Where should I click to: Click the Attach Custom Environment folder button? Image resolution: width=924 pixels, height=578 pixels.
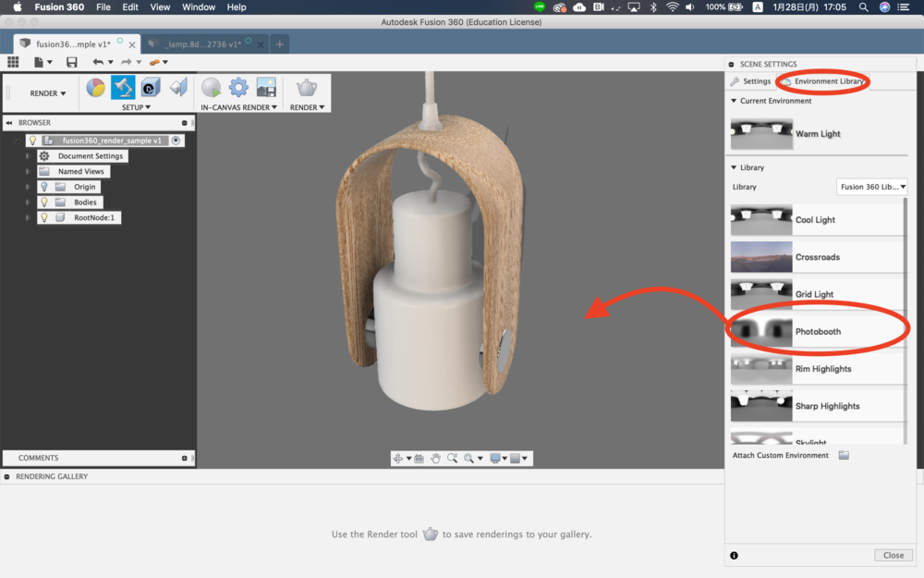(x=844, y=455)
